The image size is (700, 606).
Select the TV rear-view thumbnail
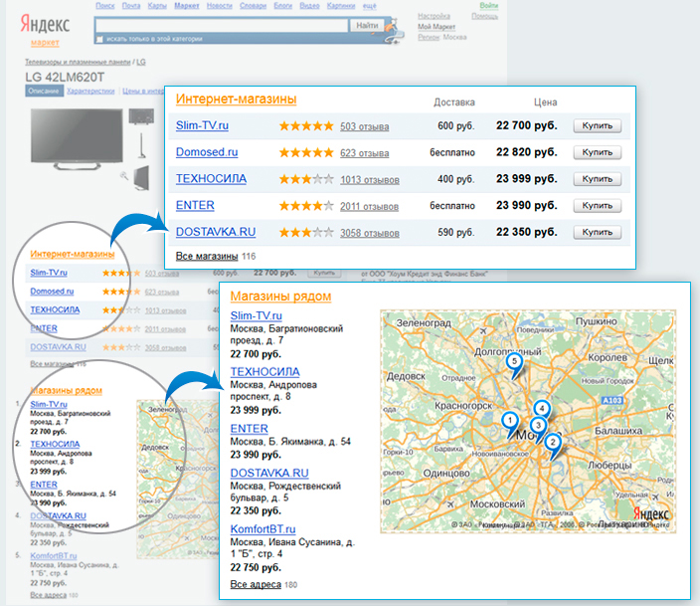[x=141, y=116]
